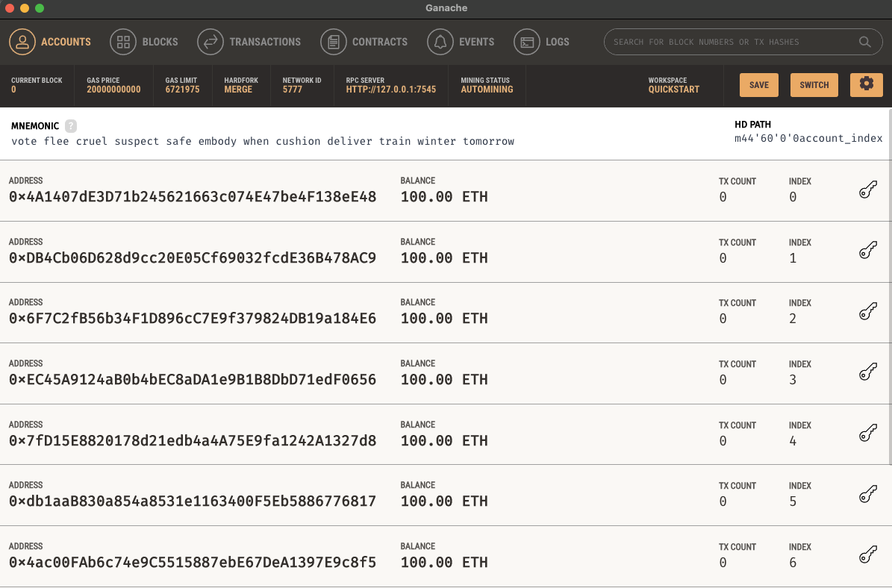Click the current block value 0
The height and width of the screenshot is (588, 892).
pos(13,90)
